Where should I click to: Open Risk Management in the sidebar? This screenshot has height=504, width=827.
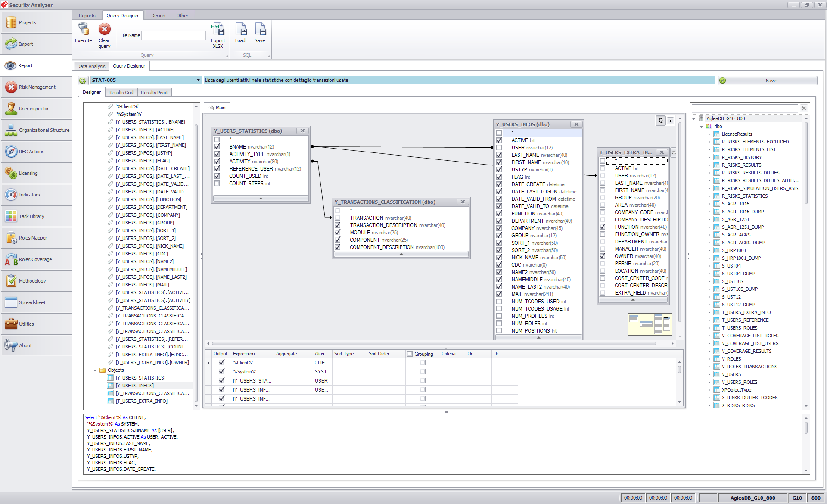click(x=36, y=87)
